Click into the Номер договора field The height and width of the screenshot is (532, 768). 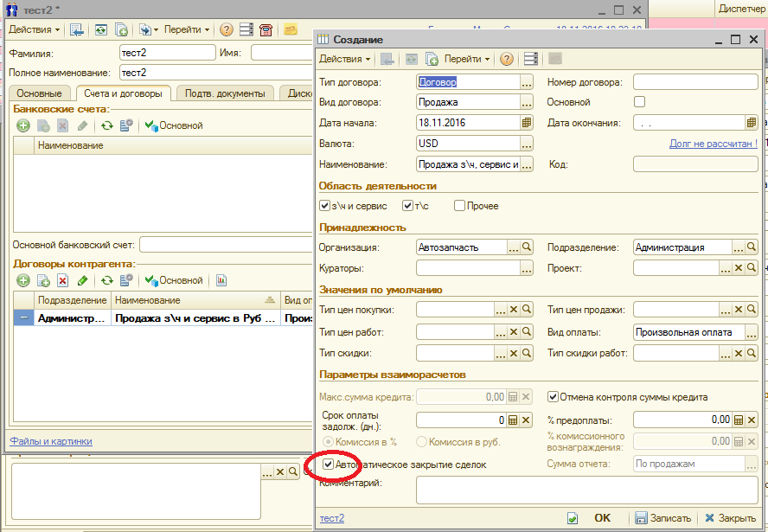(x=695, y=82)
